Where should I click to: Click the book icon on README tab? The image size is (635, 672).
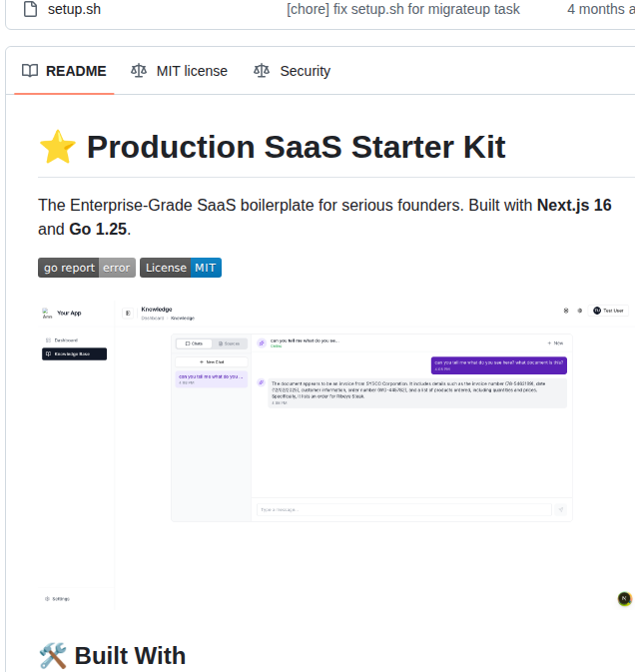[x=30, y=71]
